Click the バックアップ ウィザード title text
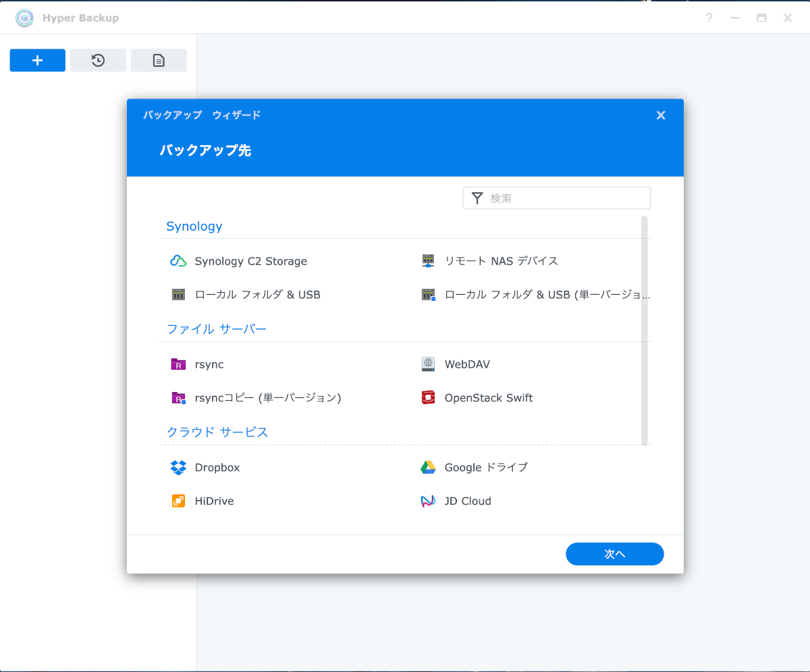 (202, 115)
